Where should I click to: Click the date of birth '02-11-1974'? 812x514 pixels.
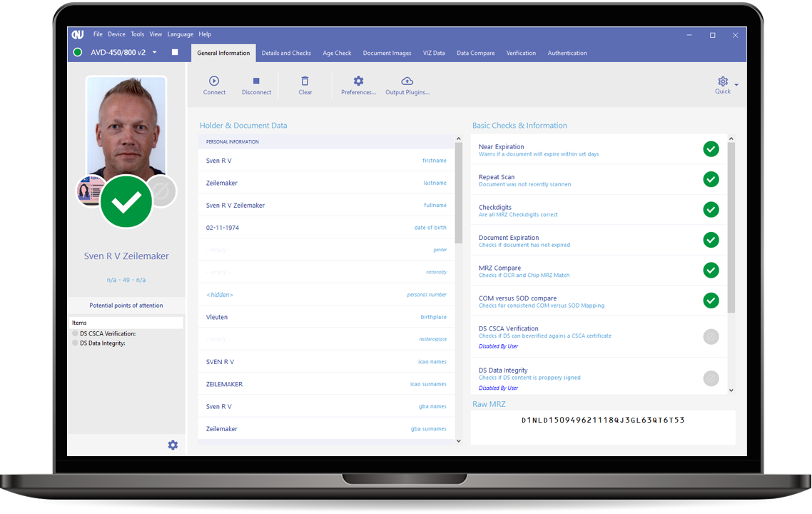223,228
